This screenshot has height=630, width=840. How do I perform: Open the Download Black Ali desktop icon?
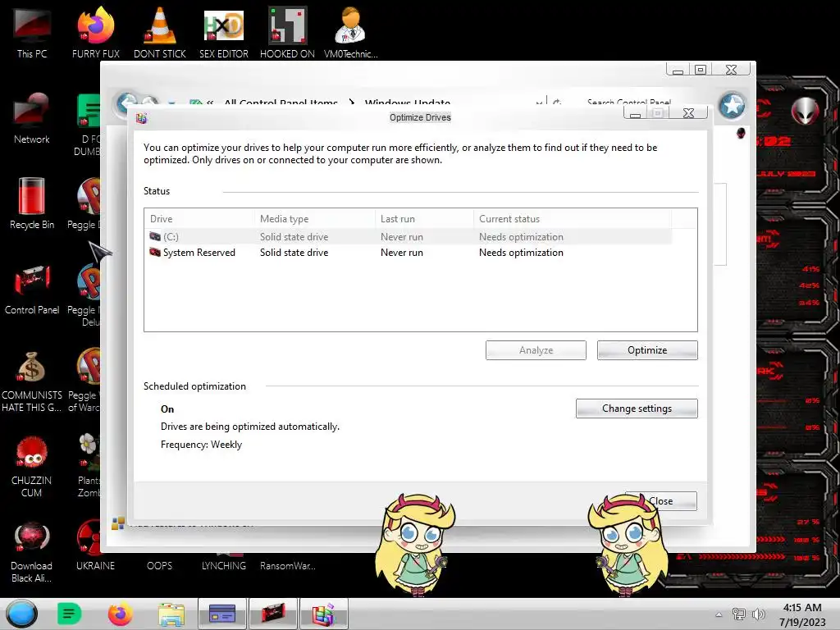click(32, 552)
